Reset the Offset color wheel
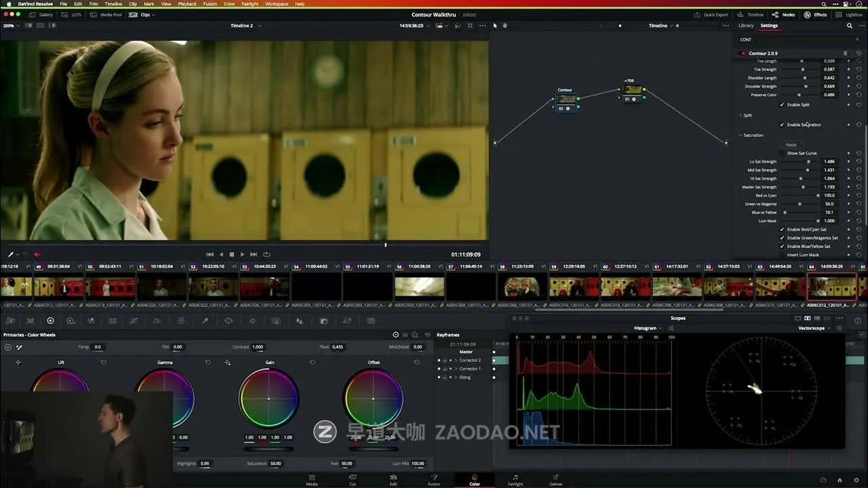This screenshot has height=488, width=868. point(417,362)
